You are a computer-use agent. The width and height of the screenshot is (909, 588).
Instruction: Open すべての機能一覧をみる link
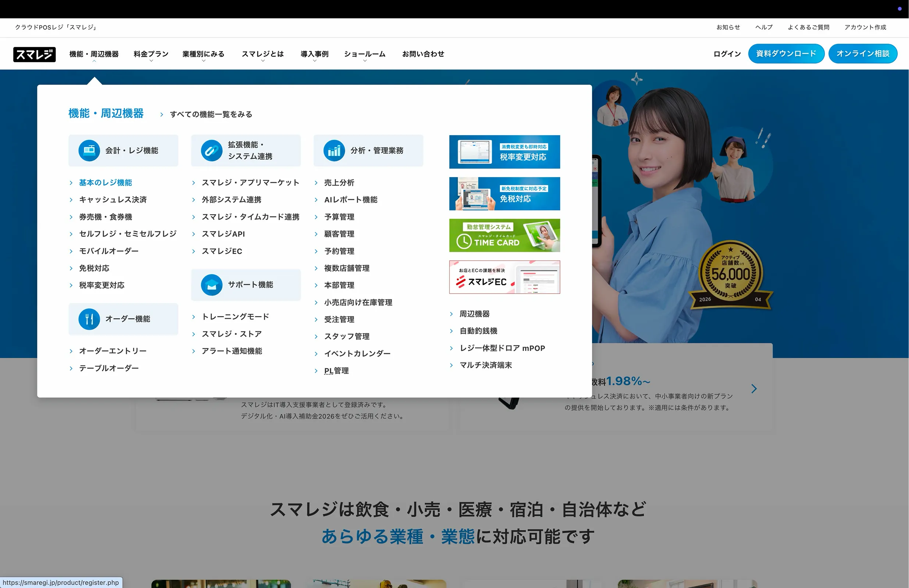click(x=211, y=114)
